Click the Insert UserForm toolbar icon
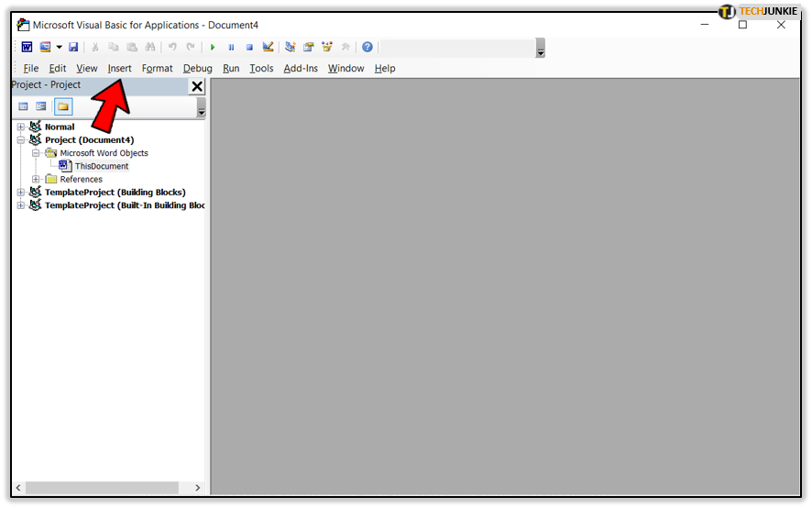The height and width of the screenshot is (508, 812). pyautogui.click(x=46, y=47)
